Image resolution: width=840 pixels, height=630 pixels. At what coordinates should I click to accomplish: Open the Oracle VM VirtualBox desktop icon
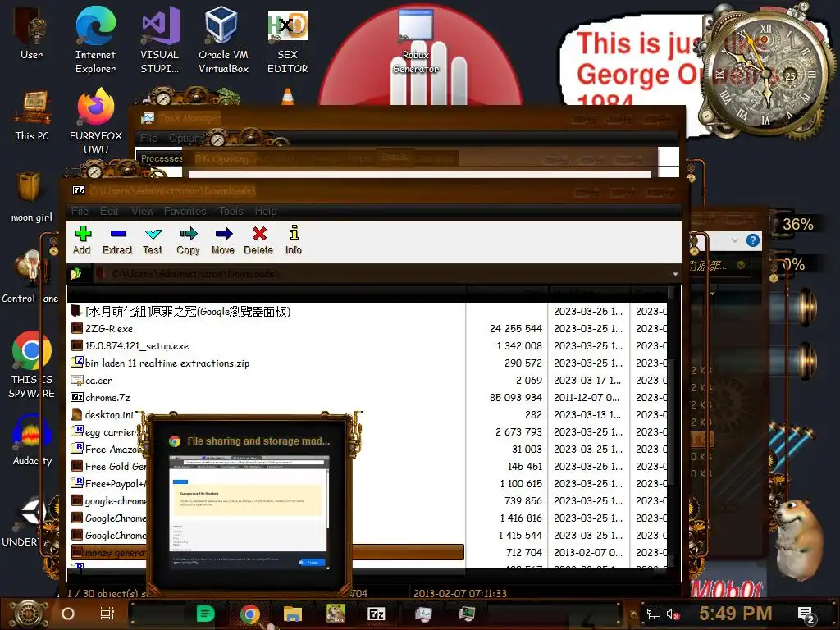point(223,39)
